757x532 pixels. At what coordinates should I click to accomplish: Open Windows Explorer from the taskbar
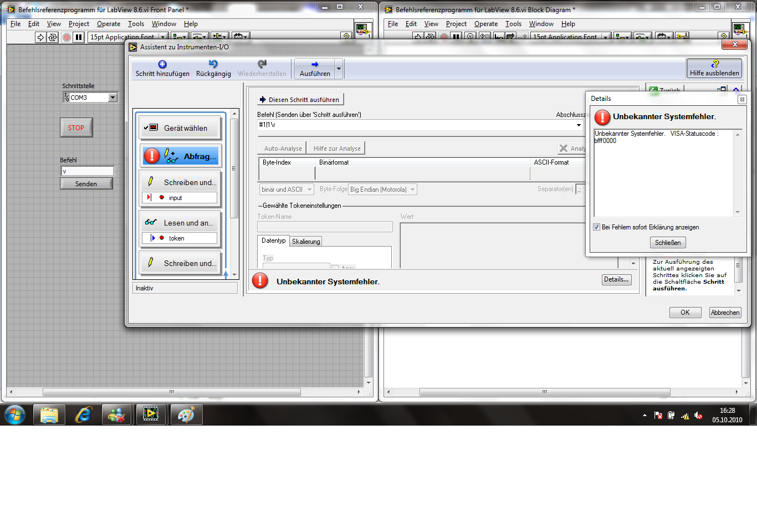tap(49, 415)
